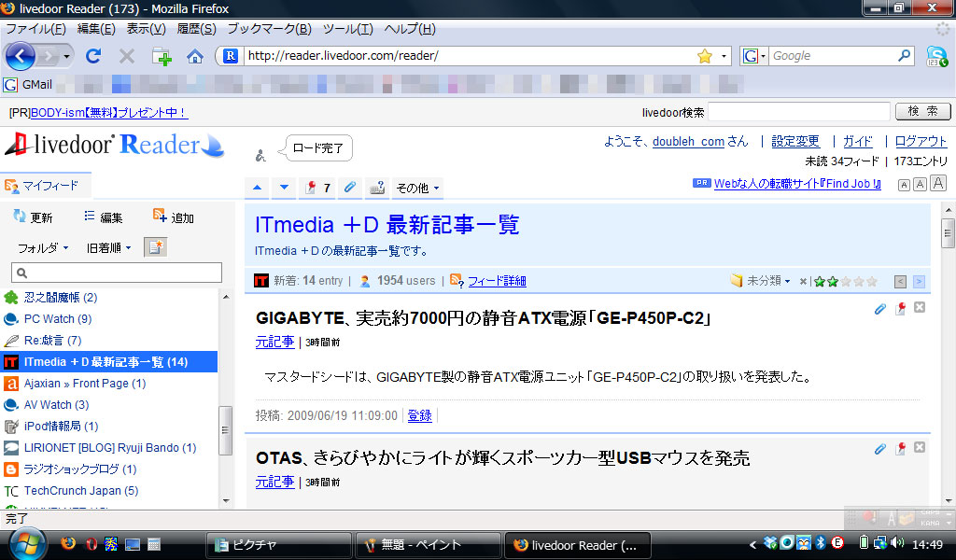Click the feed list vertical scrollbar handle
Image resolution: width=956 pixels, height=560 pixels.
tap(225, 430)
